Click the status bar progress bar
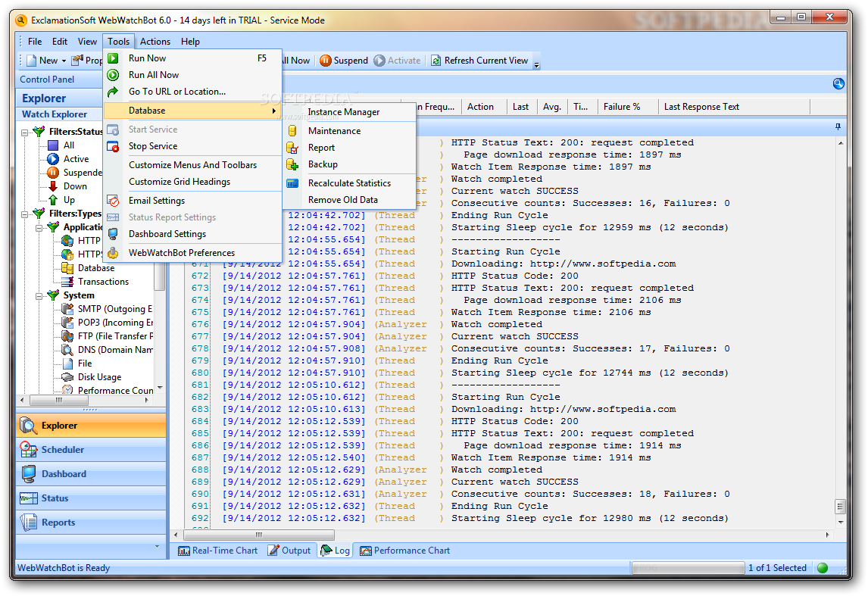The image size is (868, 596). click(x=688, y=568)
